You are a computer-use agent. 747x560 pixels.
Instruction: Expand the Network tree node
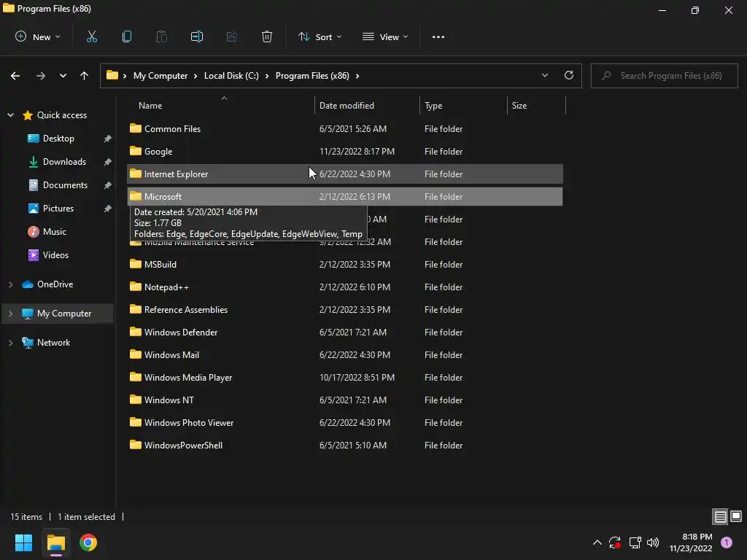10,343
